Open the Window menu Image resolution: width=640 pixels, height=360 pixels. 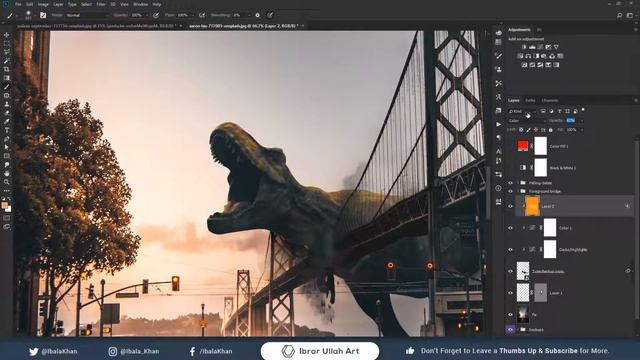click(140, 4)
